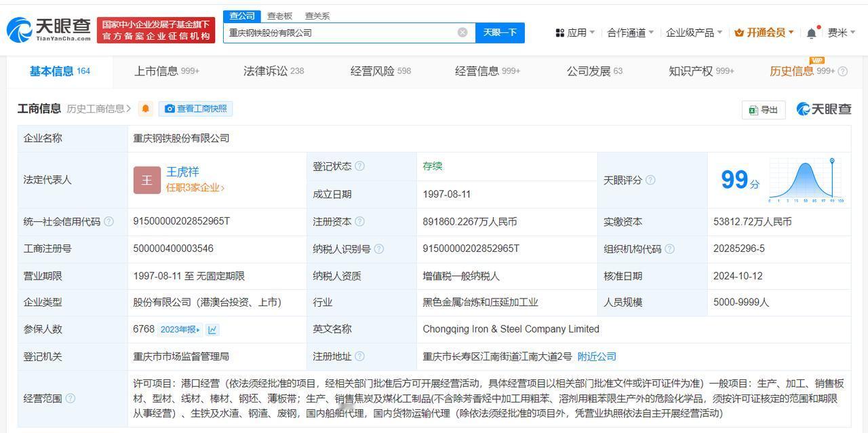Screen dimensions: 868x433
Task: Click the help icon next to 注册地址
Action: [359, 356]
